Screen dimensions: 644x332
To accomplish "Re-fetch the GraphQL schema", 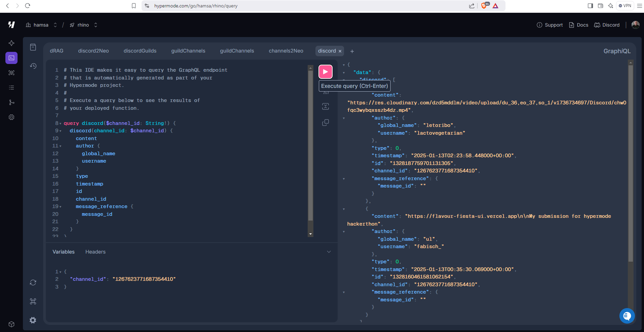I will click(x=33, y=283).
